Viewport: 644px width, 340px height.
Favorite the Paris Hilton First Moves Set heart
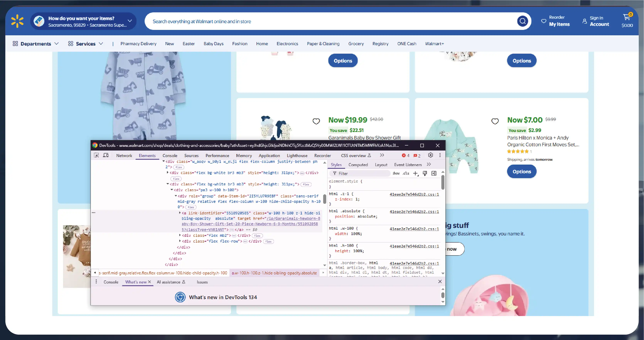[495, 121]
